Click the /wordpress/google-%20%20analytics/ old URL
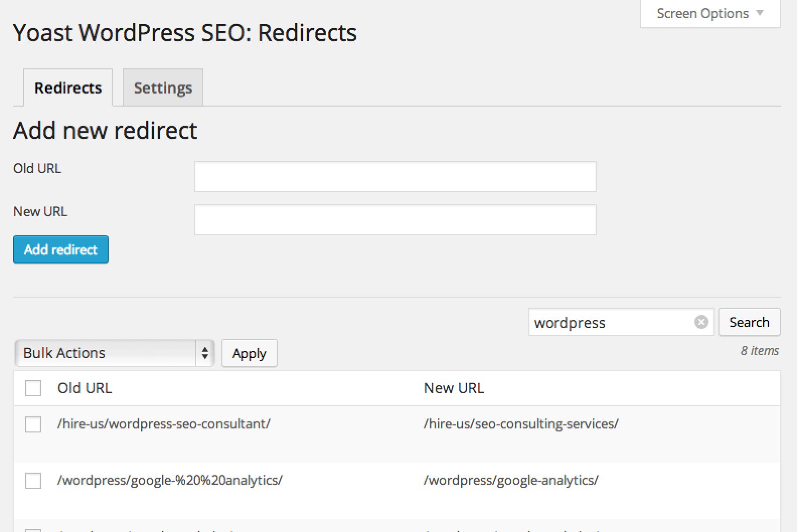Image resolution: width=797 pixels, height=532 pixels. [x=170, y=480]
